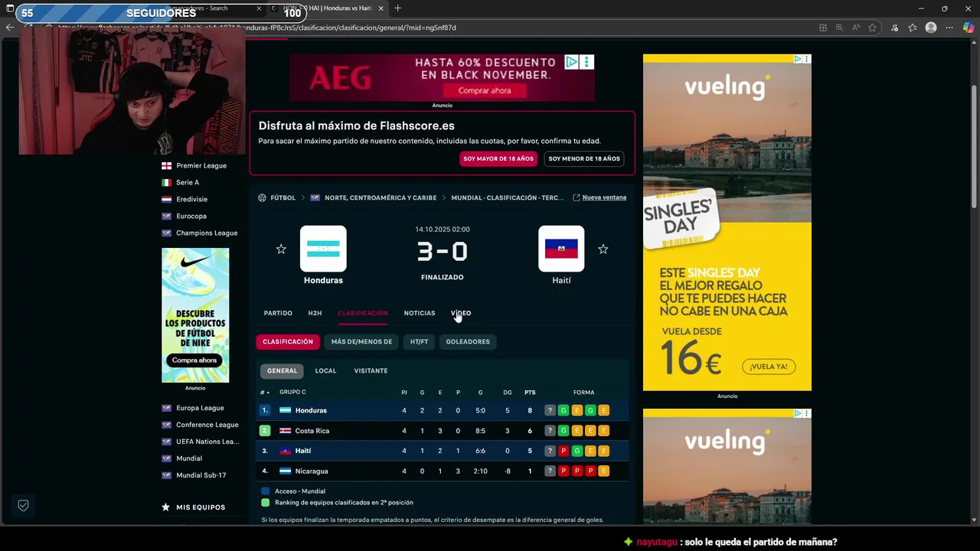Screen dimensions: 980x551
Task: Open Honduras row in standings table
Action: coord(443,410)
